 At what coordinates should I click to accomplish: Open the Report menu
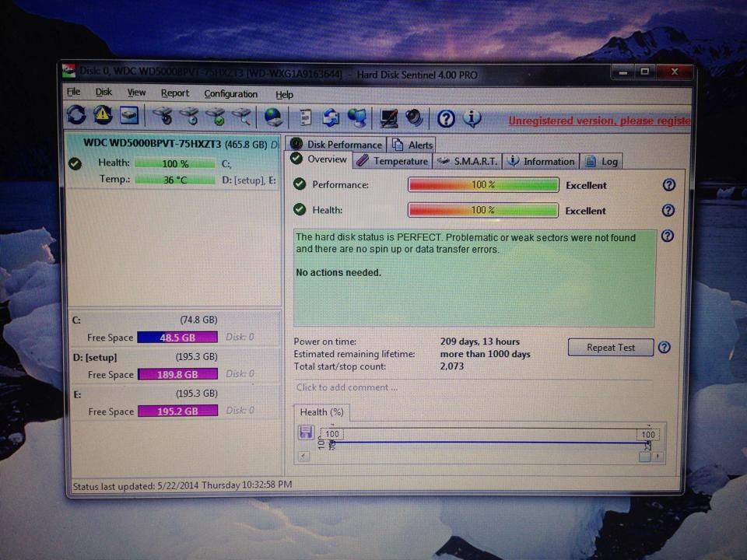pyautogui.click(x=175, y=93)
